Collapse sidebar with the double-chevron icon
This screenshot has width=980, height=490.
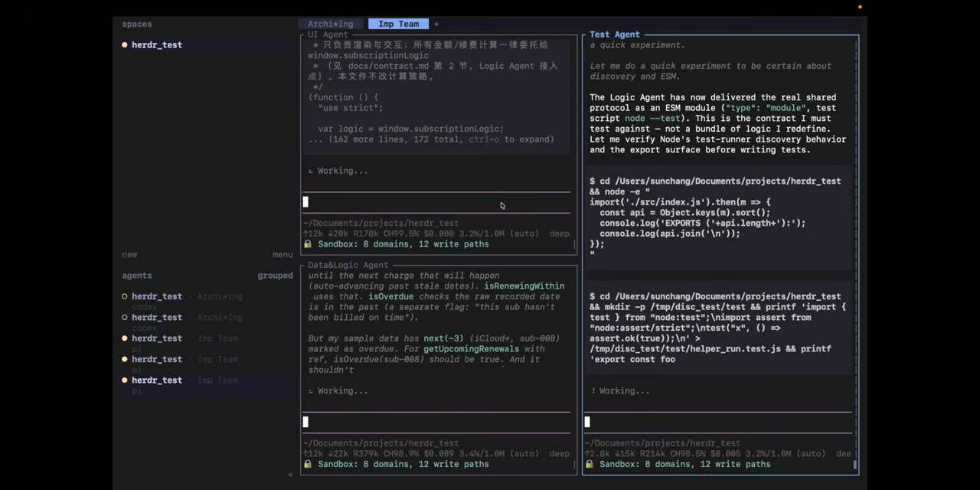point(290,475)
